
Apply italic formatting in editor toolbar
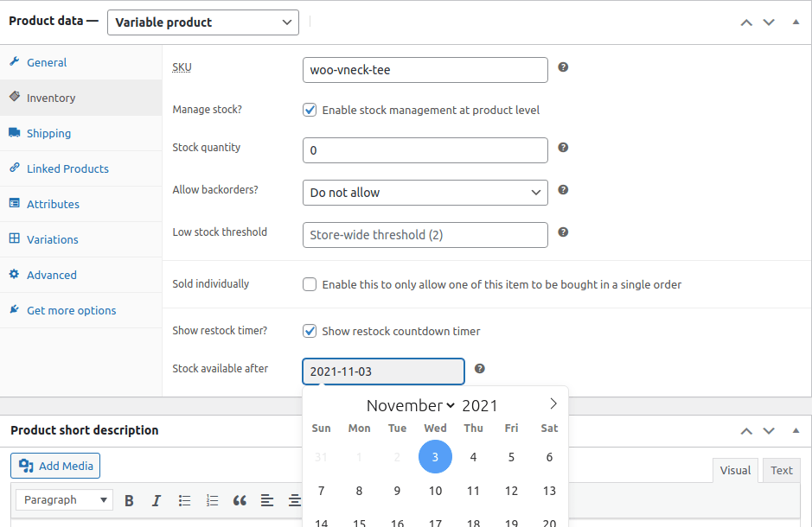157,500
